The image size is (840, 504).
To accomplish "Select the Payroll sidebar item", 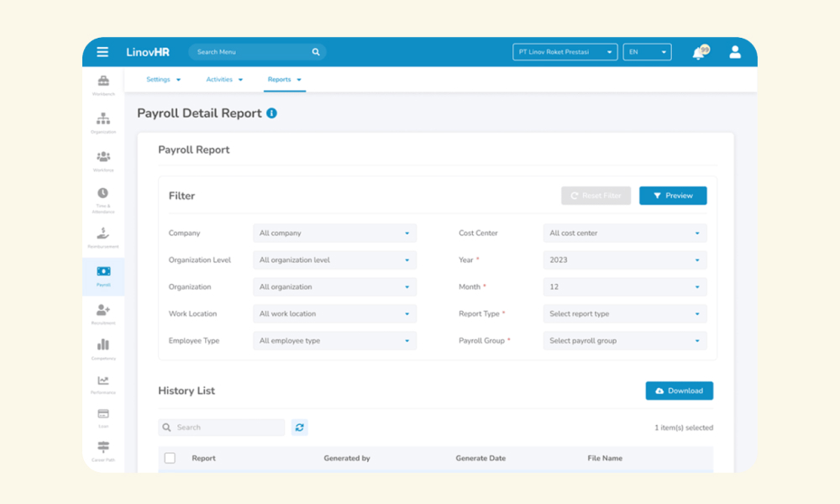I will [103, 276].
